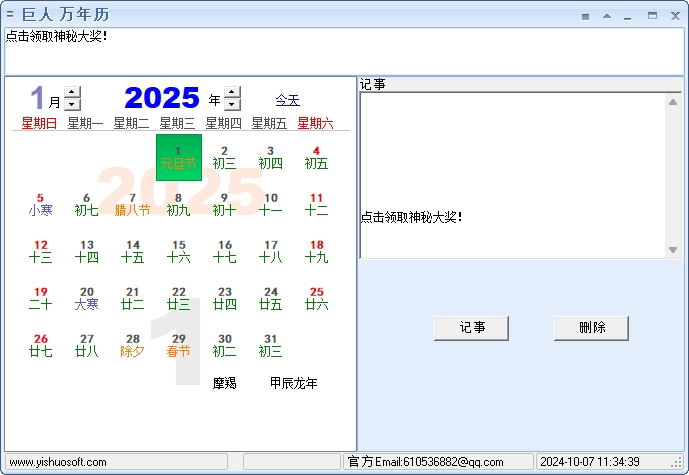Select January 29 春节

click(179, 345)
